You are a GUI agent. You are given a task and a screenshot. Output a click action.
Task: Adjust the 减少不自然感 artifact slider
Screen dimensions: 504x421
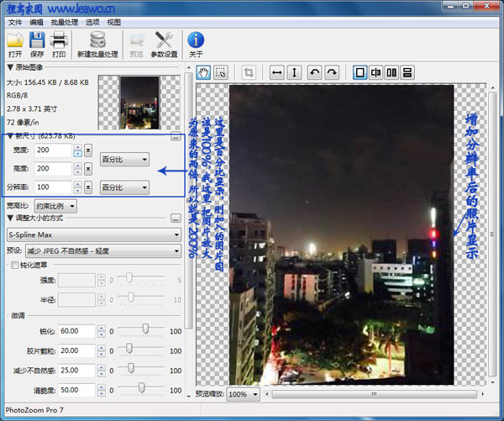tap(131, 368)
